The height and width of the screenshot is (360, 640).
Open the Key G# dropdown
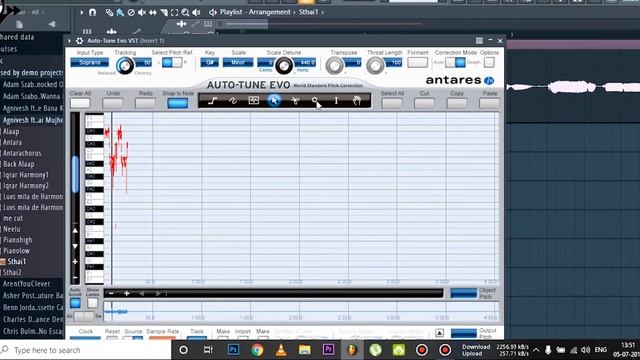pos(210,62)
